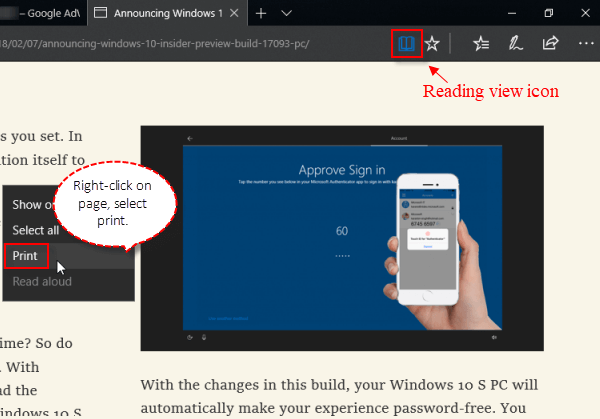600x419 pixels.
Task: Open the Favorites hub icon
Action: tap(481, 44)
